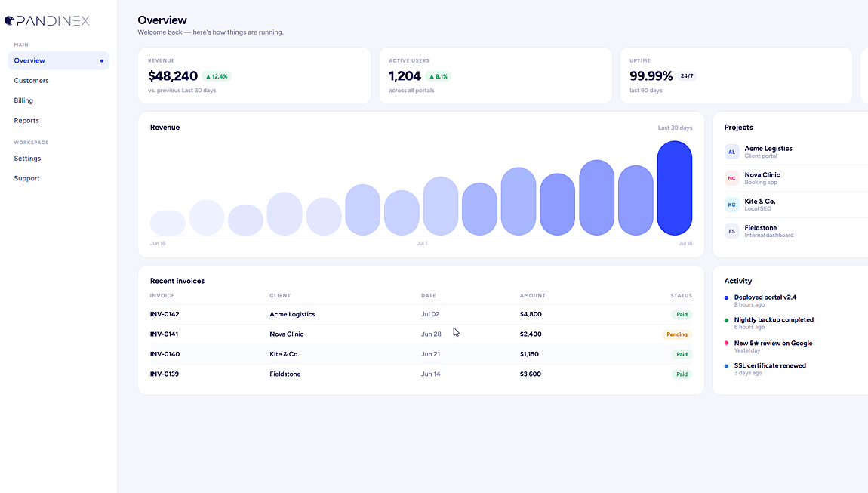Click the AL avatar for Acme Logistics
The image size is (868, 493).
tap(731, 152)
